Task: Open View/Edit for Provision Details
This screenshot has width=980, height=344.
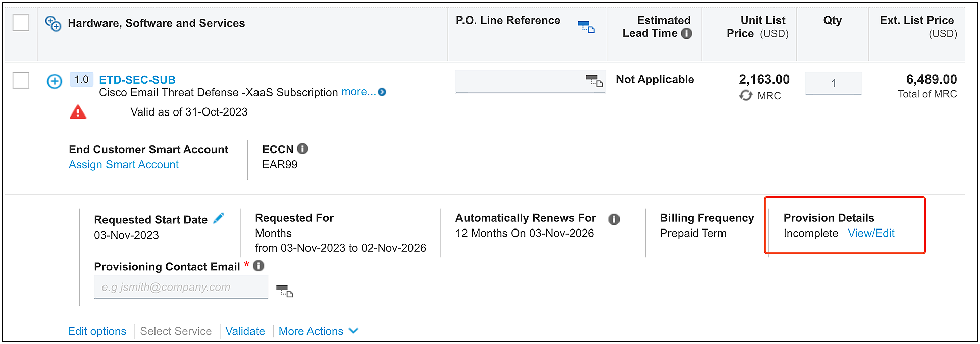Action: [x=871, y=233]
